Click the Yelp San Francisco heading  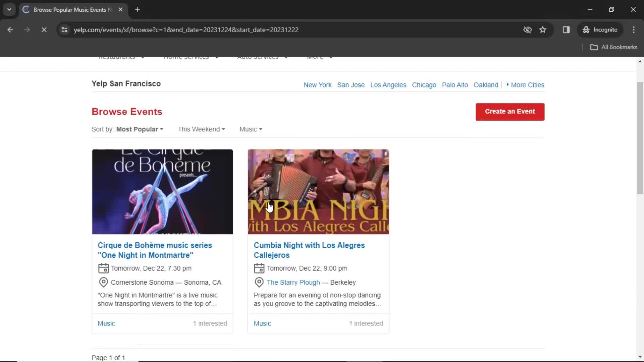pos(126,84)
